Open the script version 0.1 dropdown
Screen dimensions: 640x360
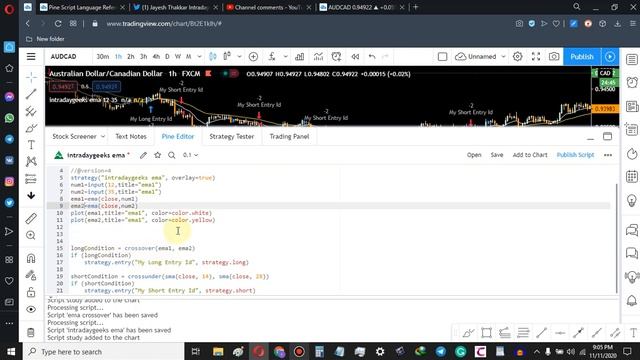(x=190, y=155)
